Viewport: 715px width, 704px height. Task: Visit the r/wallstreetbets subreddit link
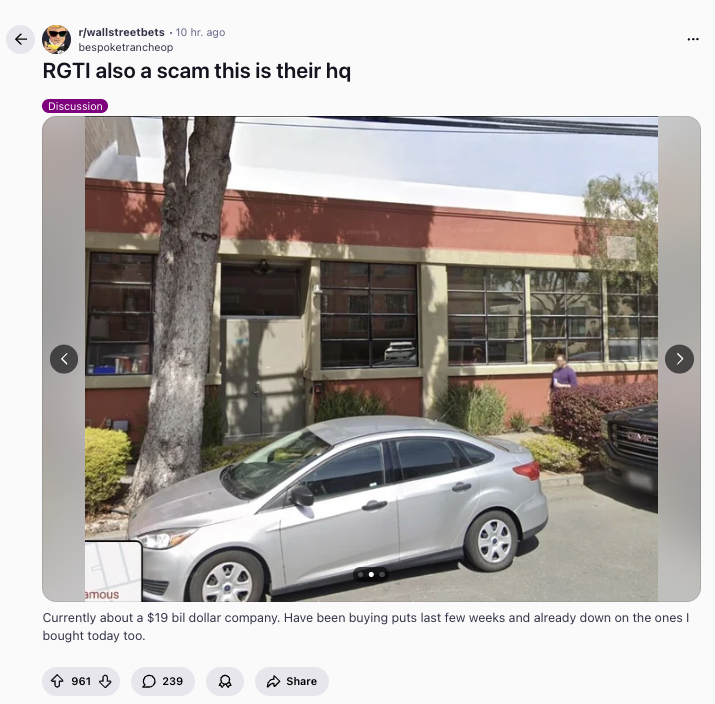pyautogui.click(x=121, y=32)
